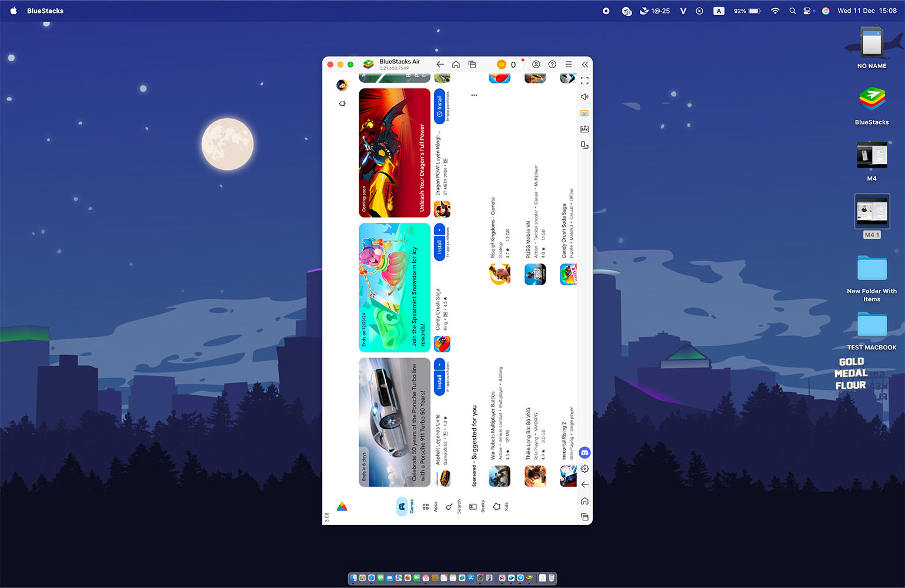Open War Robots Multiplayer Battles icon

pyautogui.click(x=500, y=476)
